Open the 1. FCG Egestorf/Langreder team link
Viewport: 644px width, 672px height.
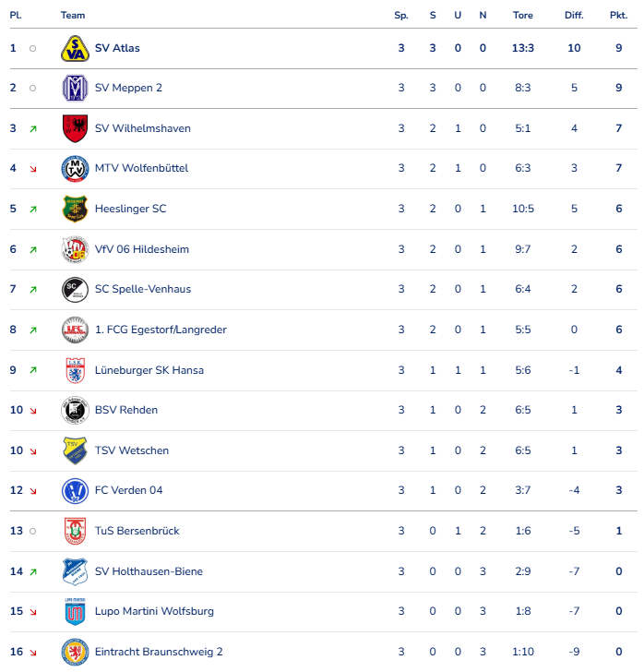[161, 330]
